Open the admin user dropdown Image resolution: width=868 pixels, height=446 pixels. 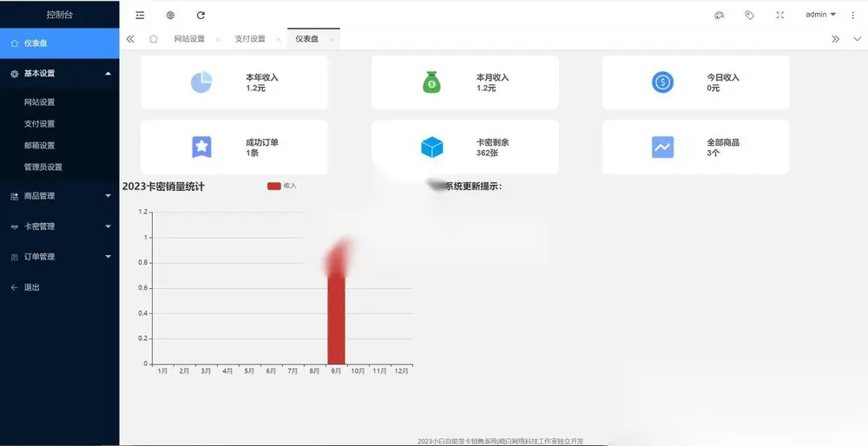820,15
